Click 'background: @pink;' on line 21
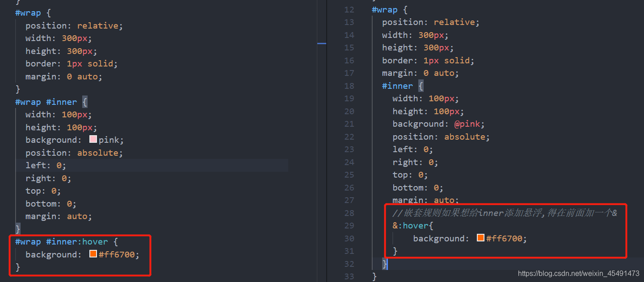Screen dimensions: 644x282 point(439,124)
